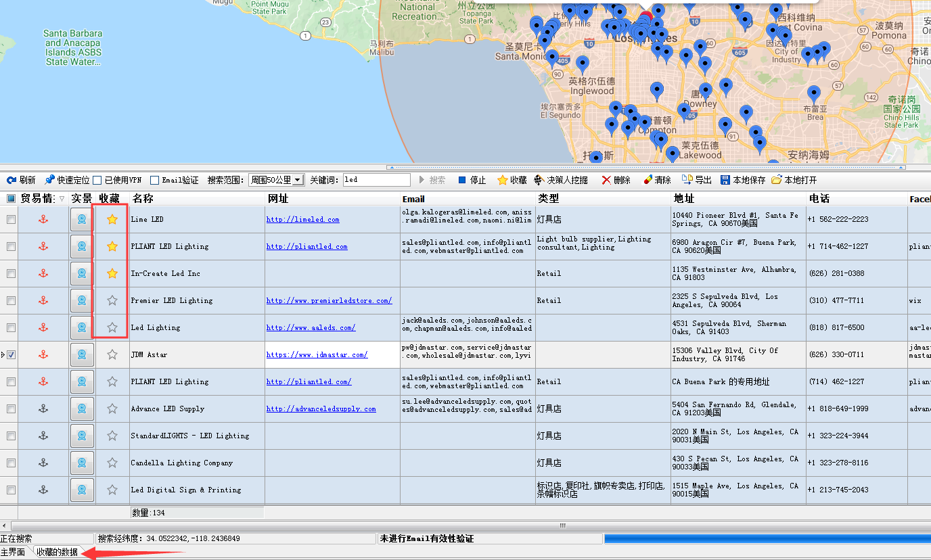Open the www.aaleds.com link
Viewport: 931px width, 560px height.
pos(311,328)
